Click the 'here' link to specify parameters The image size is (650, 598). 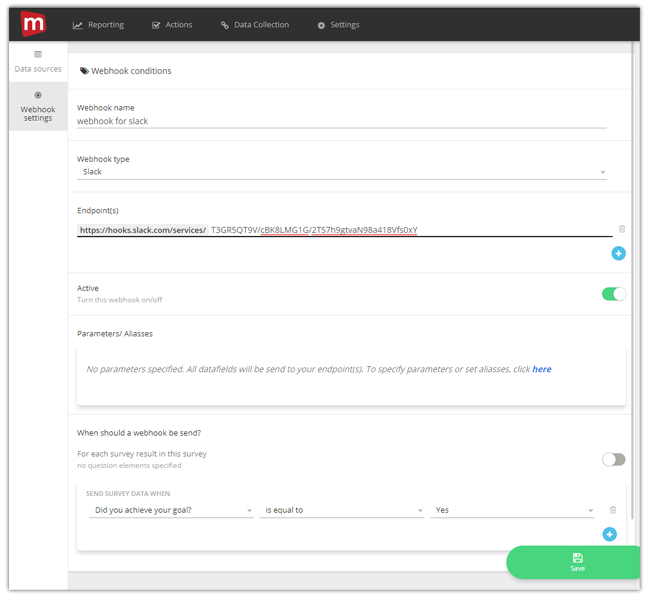coord(541,369)
